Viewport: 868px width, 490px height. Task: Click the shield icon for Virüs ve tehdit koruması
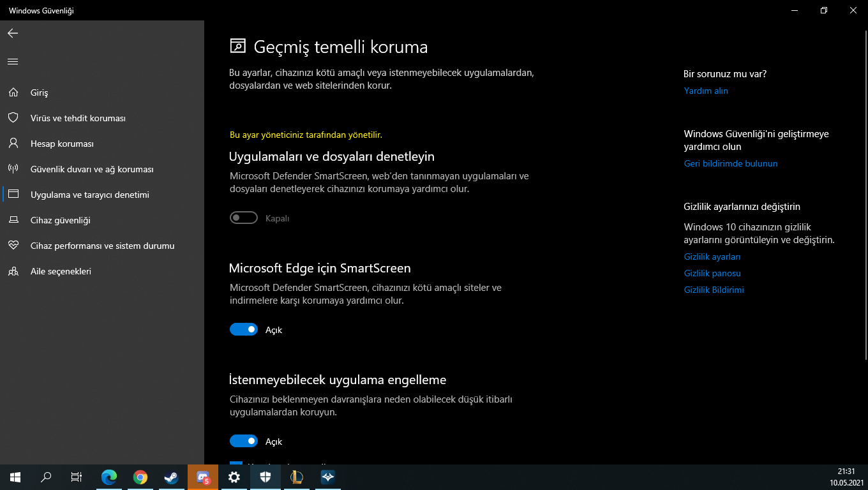pyautogui.click(x=13, y=118)
